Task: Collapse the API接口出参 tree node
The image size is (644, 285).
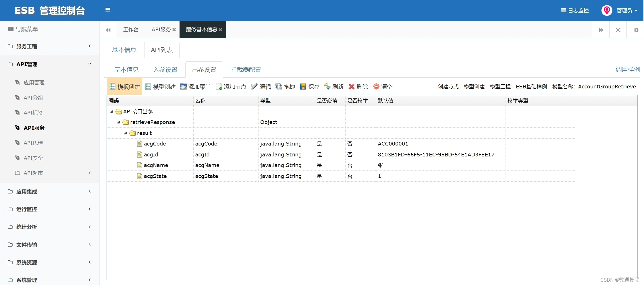Action: click(112, 112)
